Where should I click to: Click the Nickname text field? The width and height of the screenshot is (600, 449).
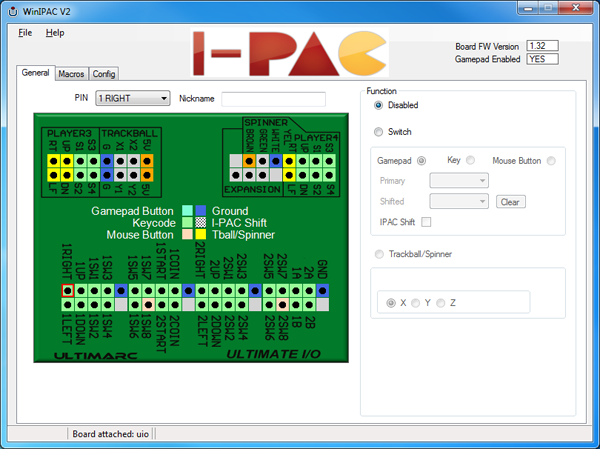tap(274, 99)
